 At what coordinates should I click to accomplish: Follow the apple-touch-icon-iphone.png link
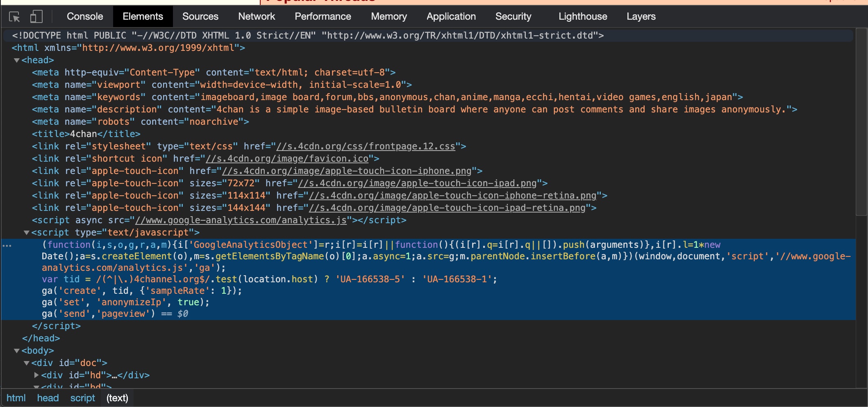pos(347,171)
